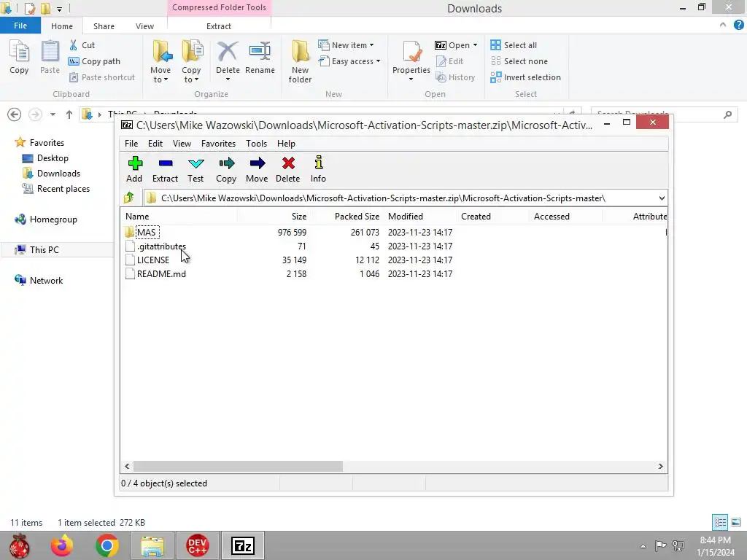The width and height of the screenshot is (747, 560).
Task: Click the 7-Zip Move toolbar icon
Action: point(258,164)
